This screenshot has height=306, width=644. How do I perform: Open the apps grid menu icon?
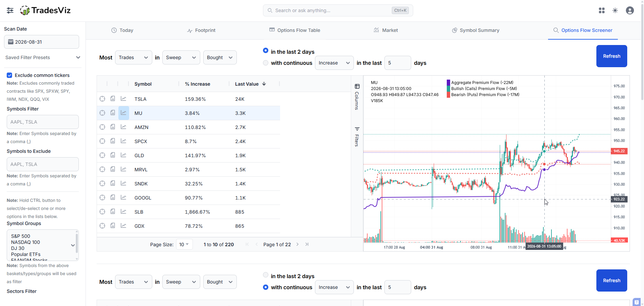pos(602,10)
